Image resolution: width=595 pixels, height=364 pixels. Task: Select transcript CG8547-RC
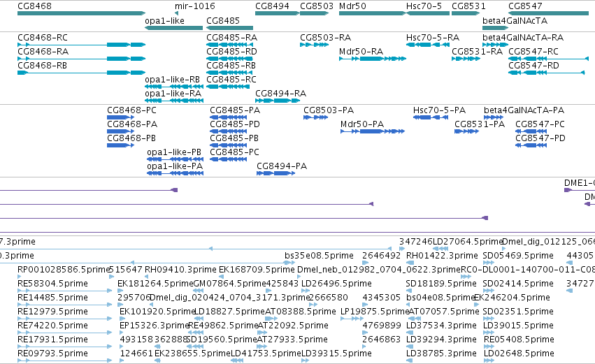548,59
